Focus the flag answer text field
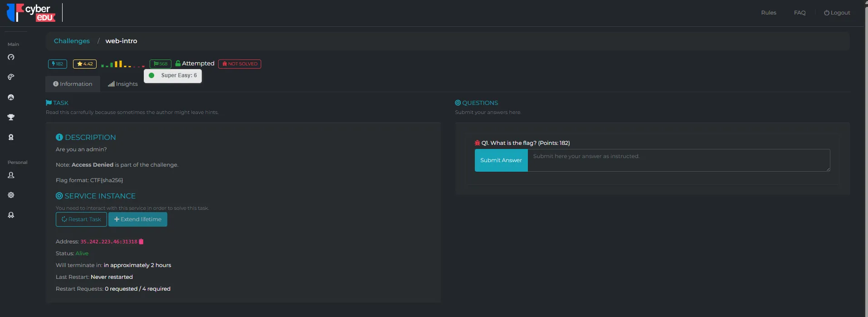868x317 pixels. [679, 160]
